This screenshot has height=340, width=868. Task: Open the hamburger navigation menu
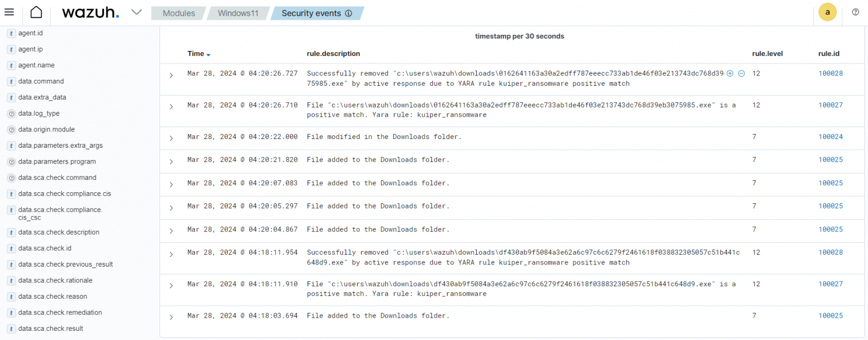point(9,12)
